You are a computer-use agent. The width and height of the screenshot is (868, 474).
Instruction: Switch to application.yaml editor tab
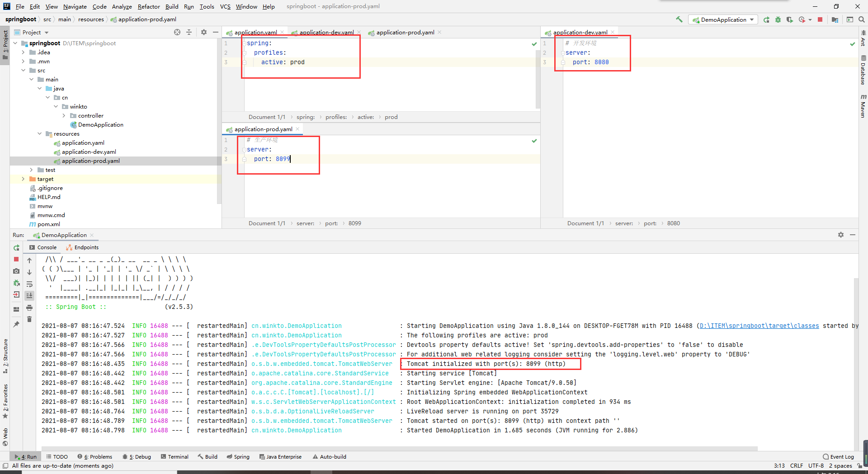255,33
